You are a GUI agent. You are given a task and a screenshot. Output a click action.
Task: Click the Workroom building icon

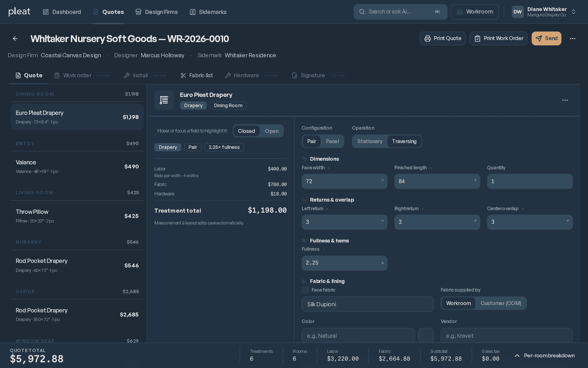coord(460,12)
